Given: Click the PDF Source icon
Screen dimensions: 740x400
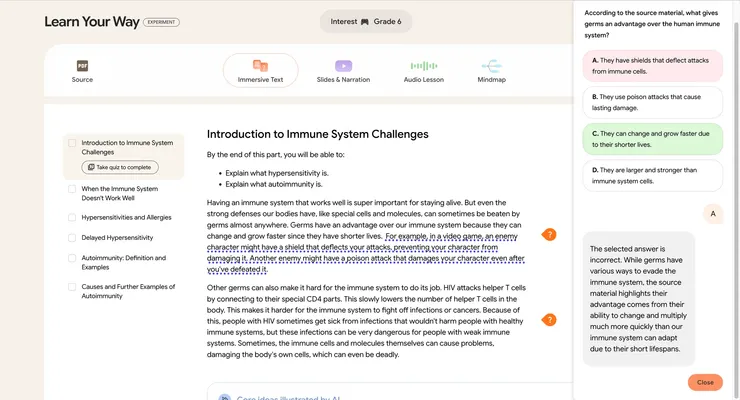Looking at the screenshot, I should [x=82, y=65].
